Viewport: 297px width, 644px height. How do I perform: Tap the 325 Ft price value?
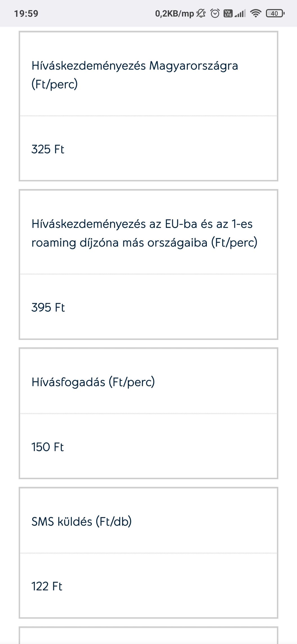click(48, 149)
